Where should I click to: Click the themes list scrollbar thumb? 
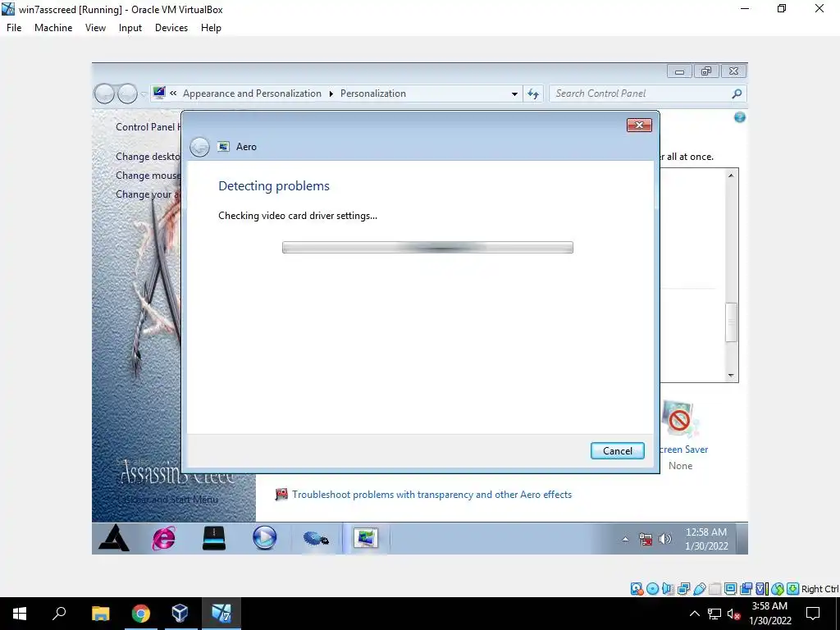pos(731,322)
